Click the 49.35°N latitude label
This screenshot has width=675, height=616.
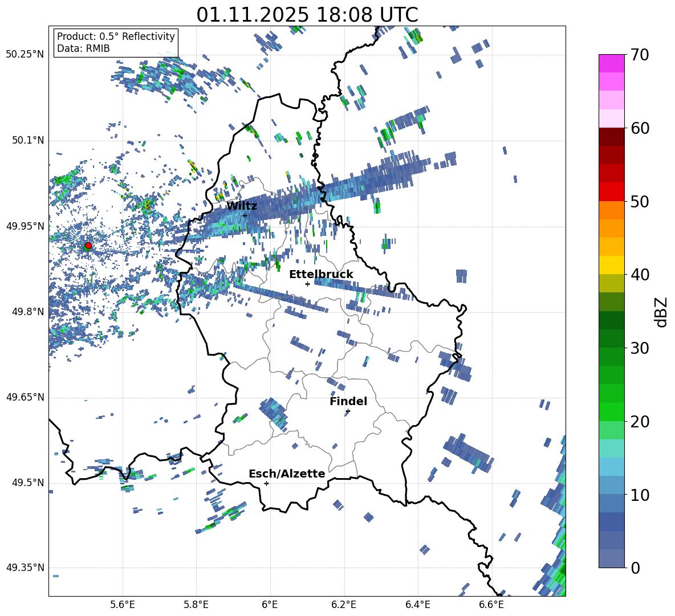[x=25, y=568]
